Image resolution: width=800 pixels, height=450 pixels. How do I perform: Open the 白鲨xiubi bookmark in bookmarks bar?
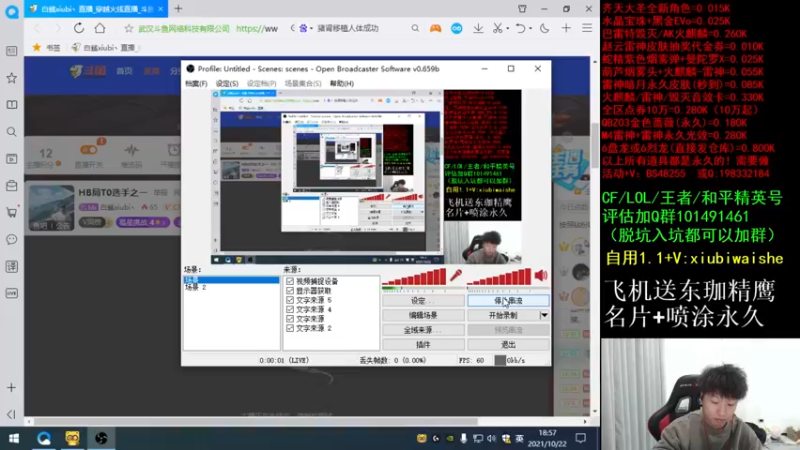(x=104, y=47)
